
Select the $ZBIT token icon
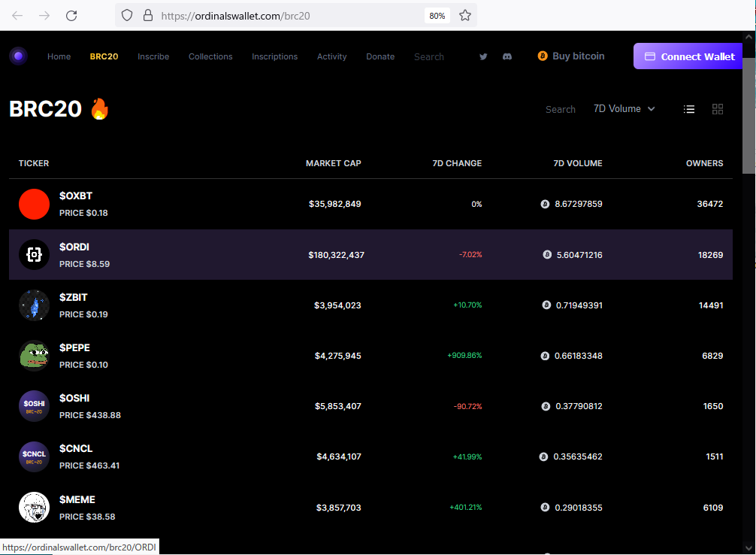pyautogui.click(x=34, y=305)
